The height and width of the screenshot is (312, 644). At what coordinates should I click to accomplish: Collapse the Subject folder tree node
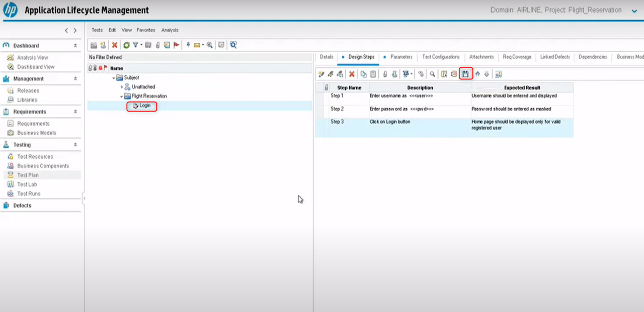tap(114, 78)
